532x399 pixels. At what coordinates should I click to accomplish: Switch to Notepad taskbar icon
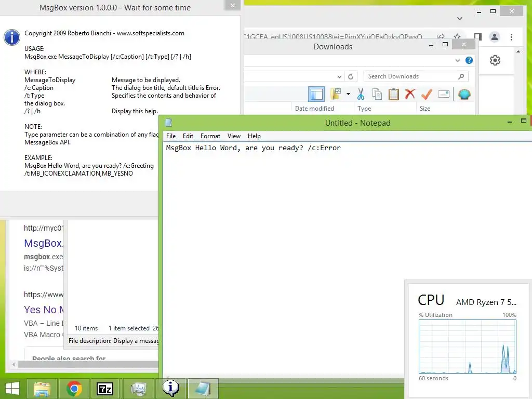pyautogui.click(x=203, y=389)
